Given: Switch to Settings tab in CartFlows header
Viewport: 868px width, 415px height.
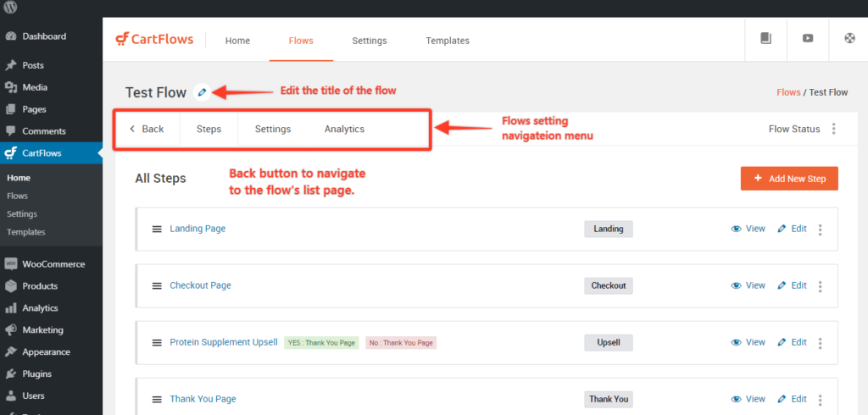Looking at the screenshot, I should coord(370,41).
